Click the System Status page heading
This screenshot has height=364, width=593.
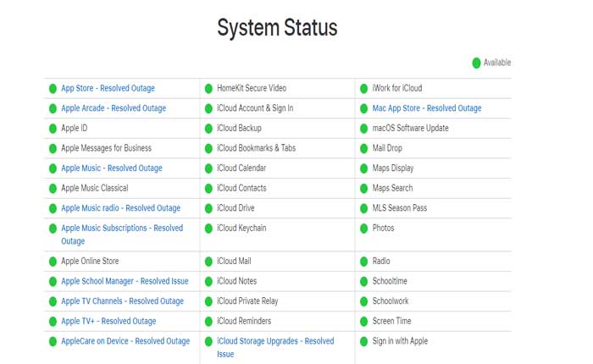point(277,27)
